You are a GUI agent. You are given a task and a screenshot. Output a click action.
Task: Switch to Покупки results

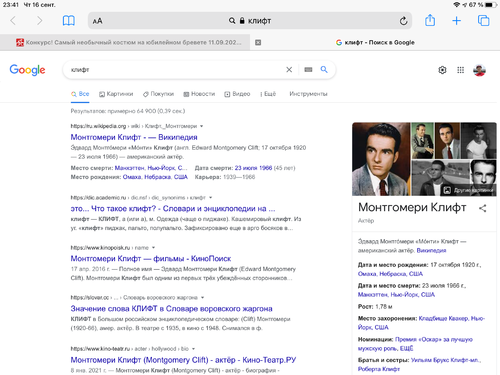158,94
